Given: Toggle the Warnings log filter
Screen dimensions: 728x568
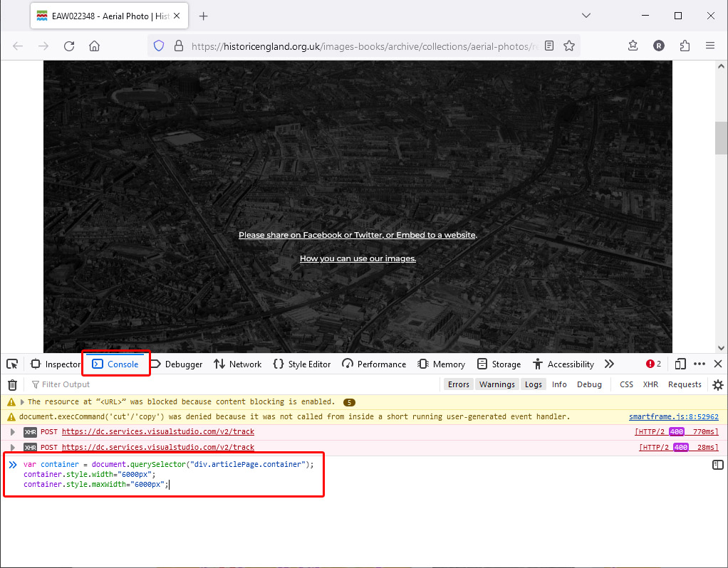Looking at the screenshot, I should 496,384.
